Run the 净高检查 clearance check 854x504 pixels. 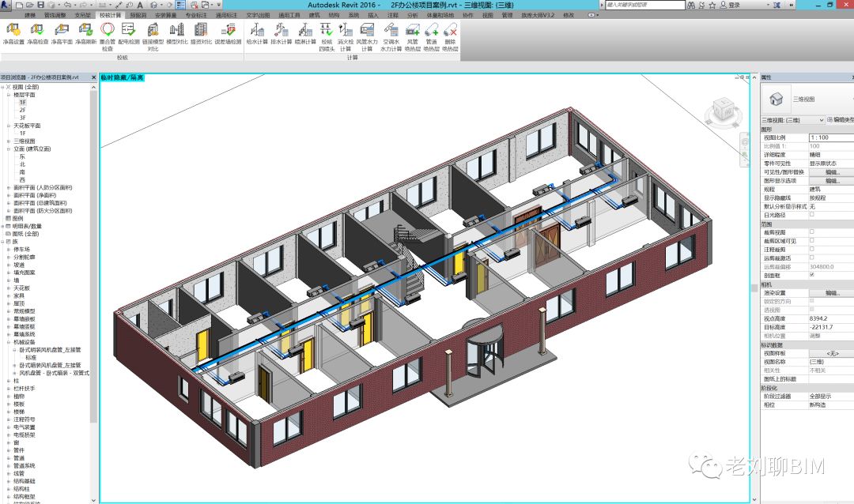click(38, 33)
